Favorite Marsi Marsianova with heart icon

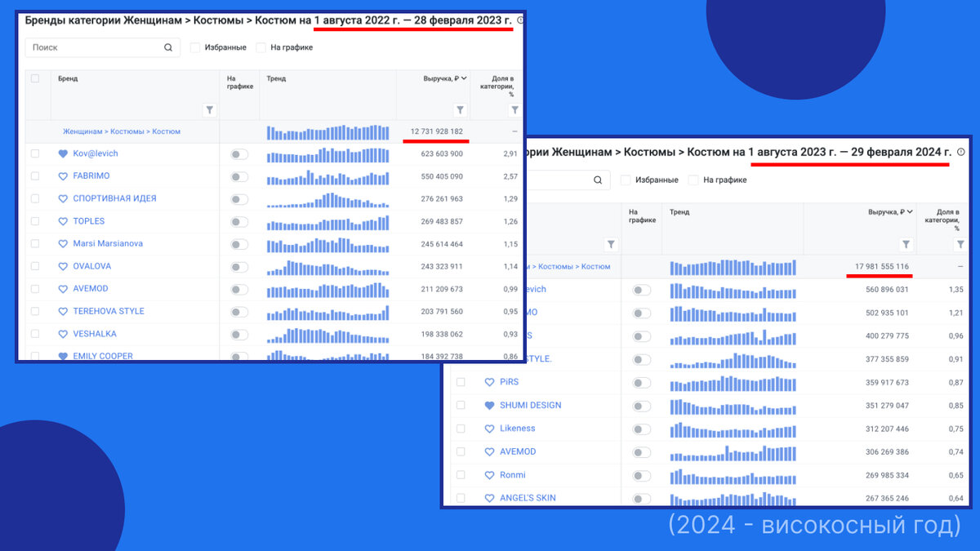tap(63, 244)
